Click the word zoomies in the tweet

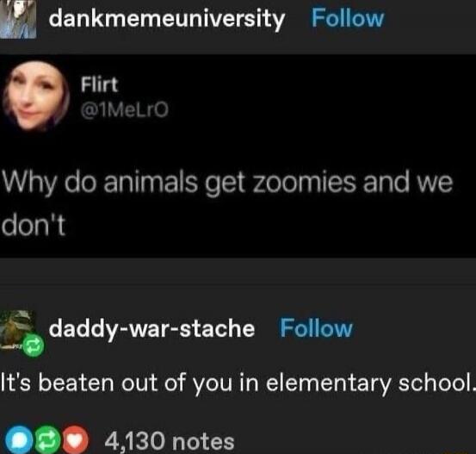coord(305,183)
